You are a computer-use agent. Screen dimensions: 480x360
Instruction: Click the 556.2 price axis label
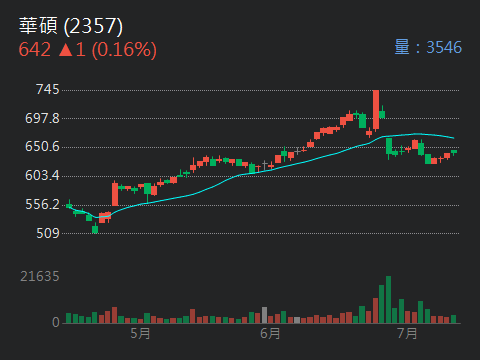tap(42, 204)
